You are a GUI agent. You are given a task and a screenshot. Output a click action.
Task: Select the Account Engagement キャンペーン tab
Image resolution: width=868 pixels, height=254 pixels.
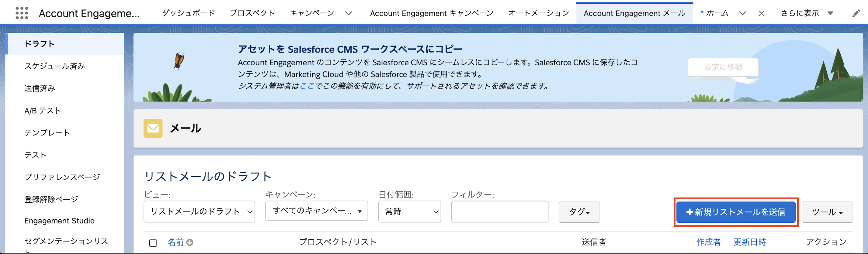(x=432, y=13)
